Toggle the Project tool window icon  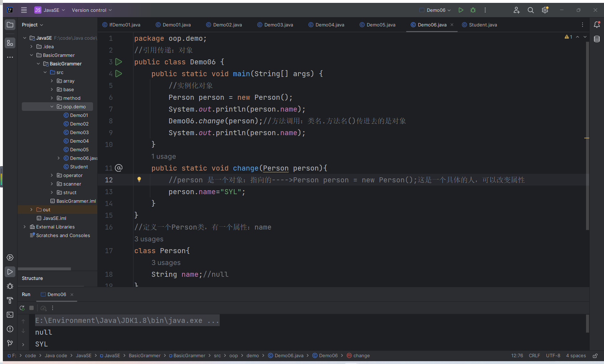(x=10, y=25)
